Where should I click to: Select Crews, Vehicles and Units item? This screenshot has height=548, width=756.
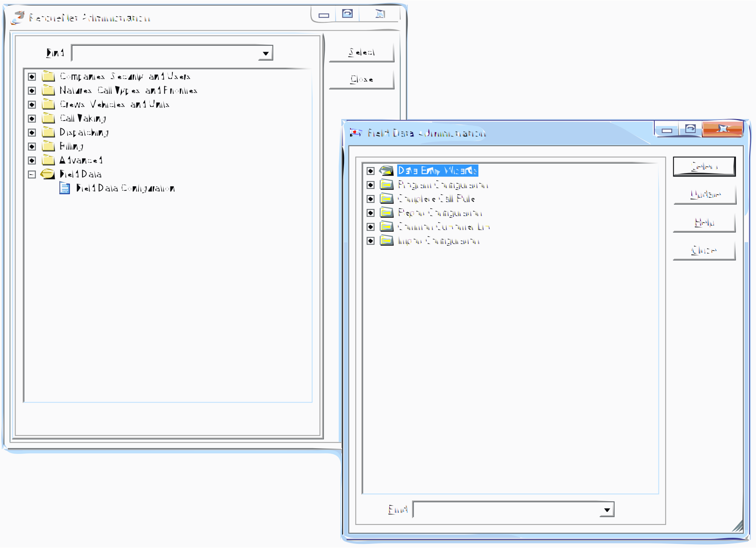(x=114, y=104)
